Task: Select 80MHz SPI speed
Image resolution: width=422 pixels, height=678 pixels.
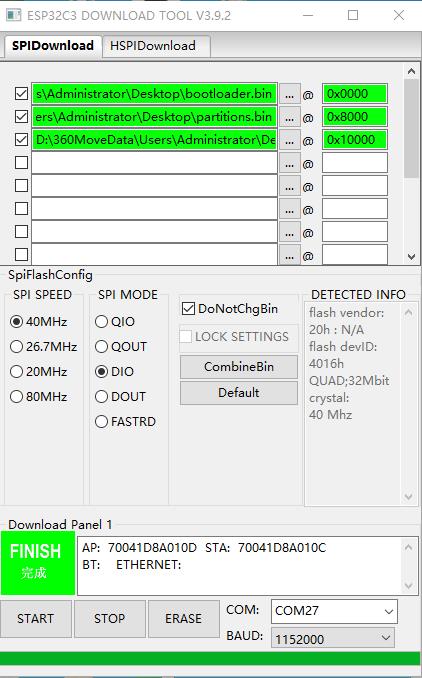Action: tap(38, 397)
